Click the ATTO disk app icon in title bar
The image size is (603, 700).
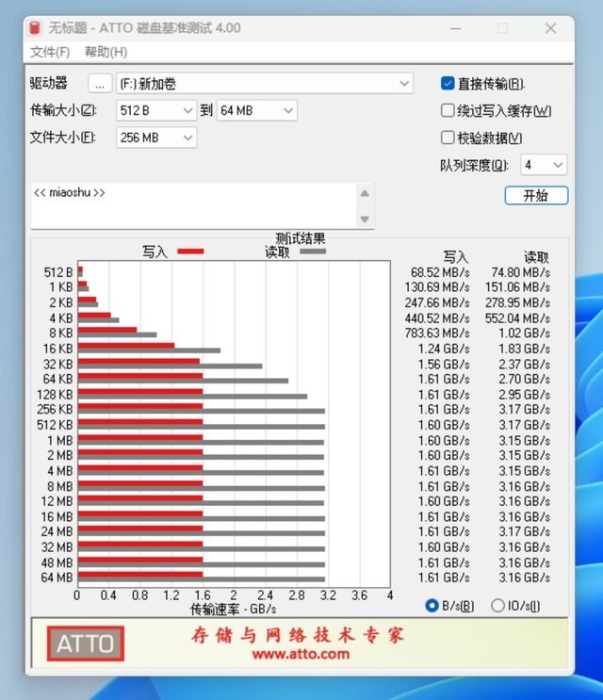click(34, 28)
